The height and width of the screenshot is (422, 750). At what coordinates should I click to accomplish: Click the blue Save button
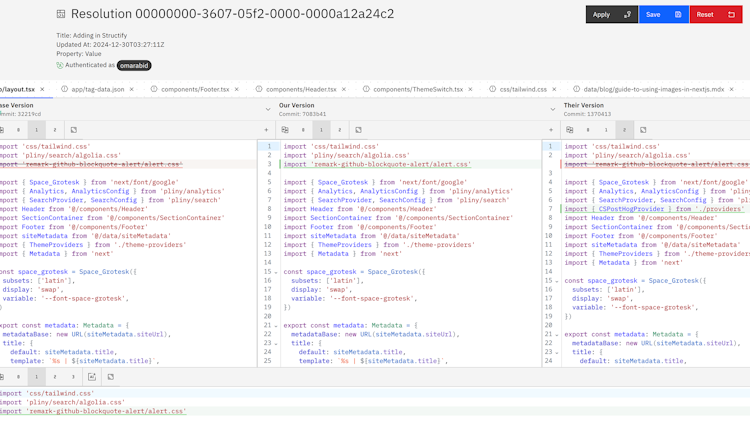pos(663,14)
